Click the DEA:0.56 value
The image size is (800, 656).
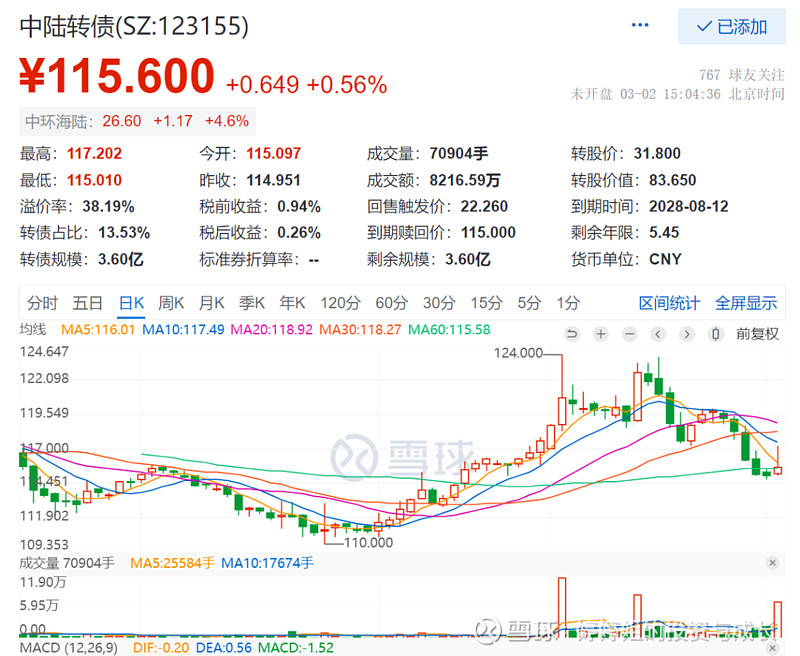coord(224,648)
